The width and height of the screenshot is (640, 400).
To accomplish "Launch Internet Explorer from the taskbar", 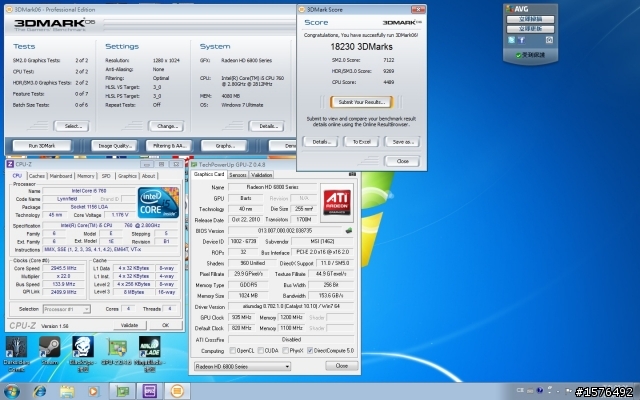I will pyautogui.click(x=40, y=391).
